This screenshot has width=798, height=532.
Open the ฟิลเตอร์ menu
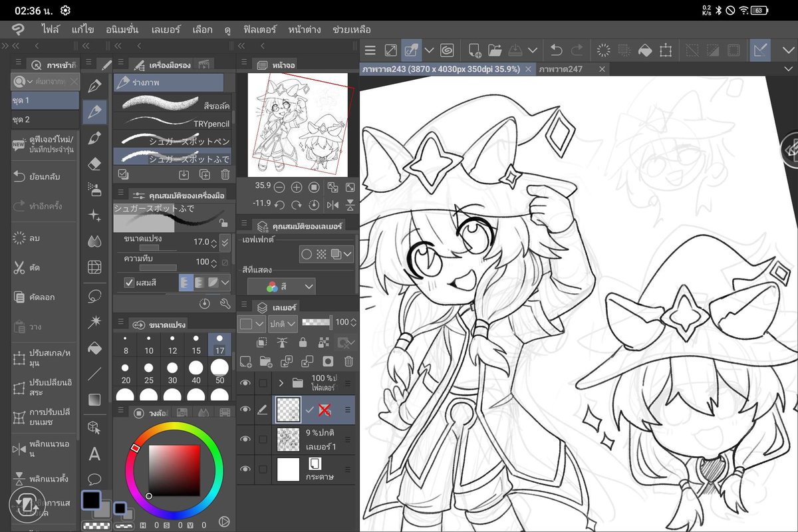point(259,29)
